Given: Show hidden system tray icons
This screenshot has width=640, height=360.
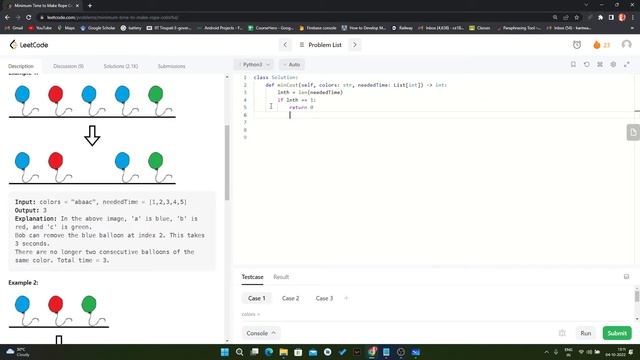Looking at the screenshot, I should pos(546,352).
